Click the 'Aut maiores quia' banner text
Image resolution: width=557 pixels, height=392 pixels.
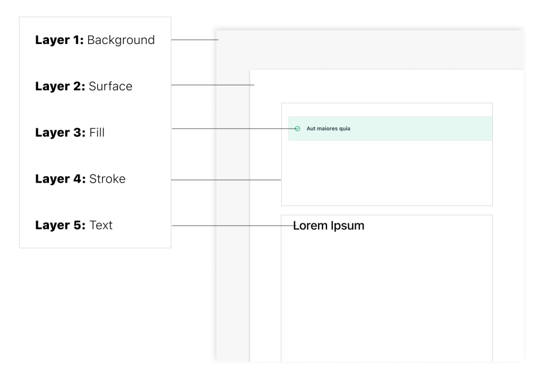point(328,129)
